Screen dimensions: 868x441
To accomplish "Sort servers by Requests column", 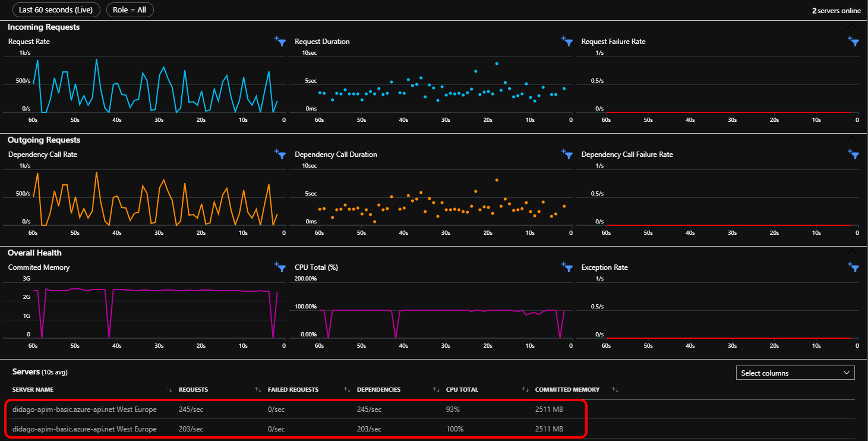I will [x=194, y=390].
